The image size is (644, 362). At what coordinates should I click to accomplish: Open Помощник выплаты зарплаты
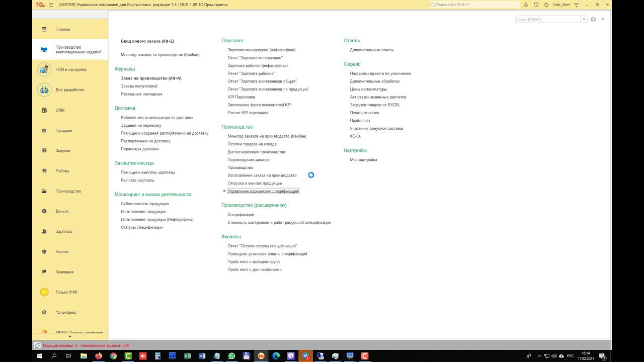(x=148, y=172)
